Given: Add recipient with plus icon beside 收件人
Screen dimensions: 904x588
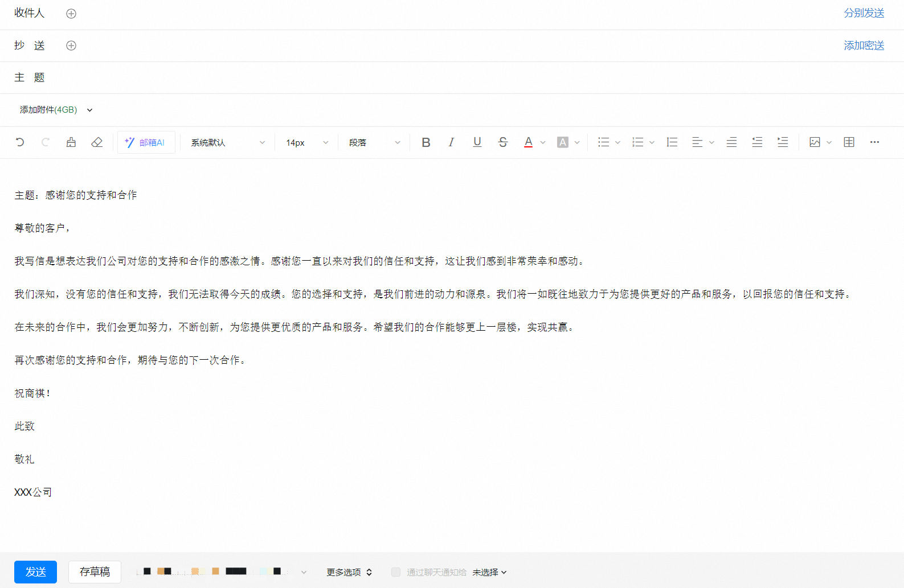Looking at the screenshot, I should [x=71, y=14].
